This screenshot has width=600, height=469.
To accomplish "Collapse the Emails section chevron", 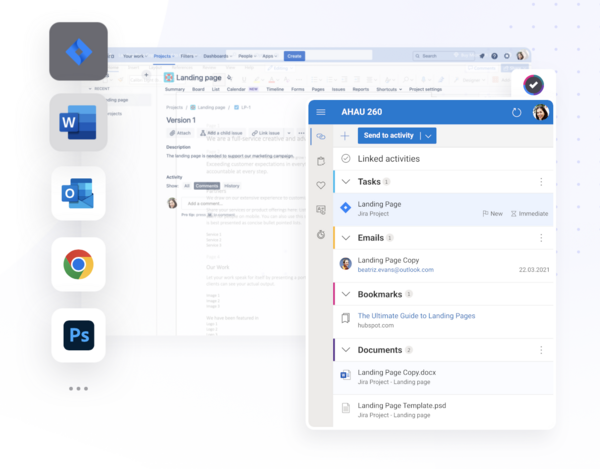I will point(346,238).
